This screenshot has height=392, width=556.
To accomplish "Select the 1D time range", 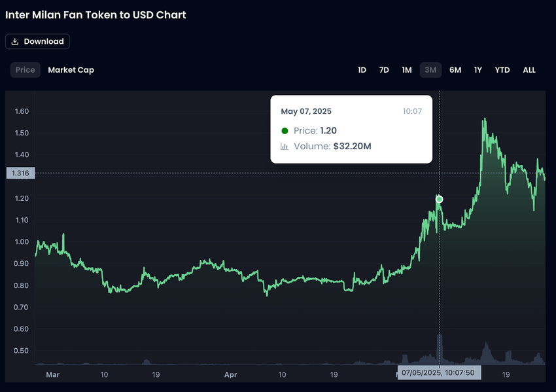I will (362, 70).
